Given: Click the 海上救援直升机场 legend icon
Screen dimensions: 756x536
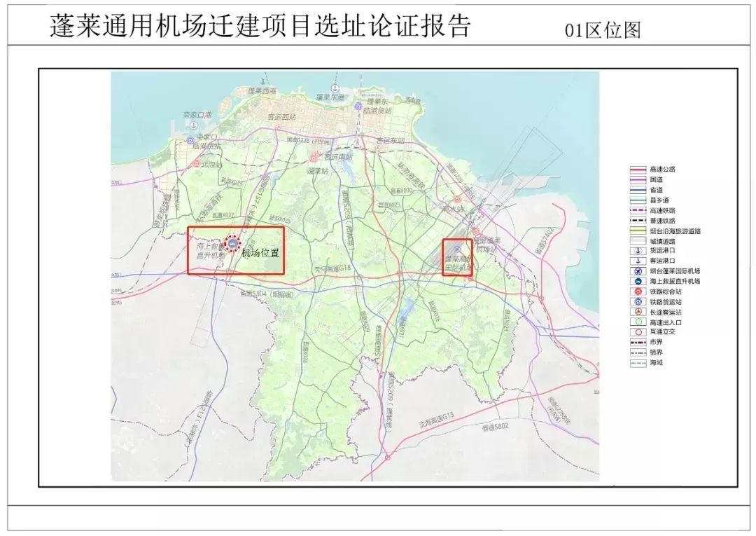Looking at the screenshot, I should point(638,281).
